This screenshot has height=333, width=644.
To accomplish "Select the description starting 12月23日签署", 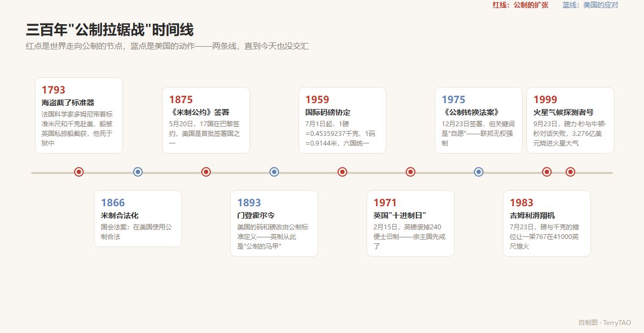I will coord(477,133).
